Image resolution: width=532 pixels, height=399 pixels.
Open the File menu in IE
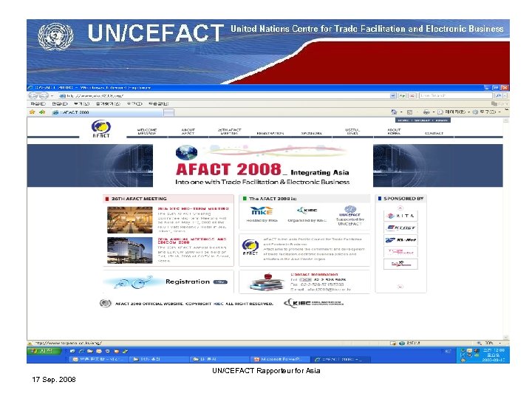click(38, 104)
